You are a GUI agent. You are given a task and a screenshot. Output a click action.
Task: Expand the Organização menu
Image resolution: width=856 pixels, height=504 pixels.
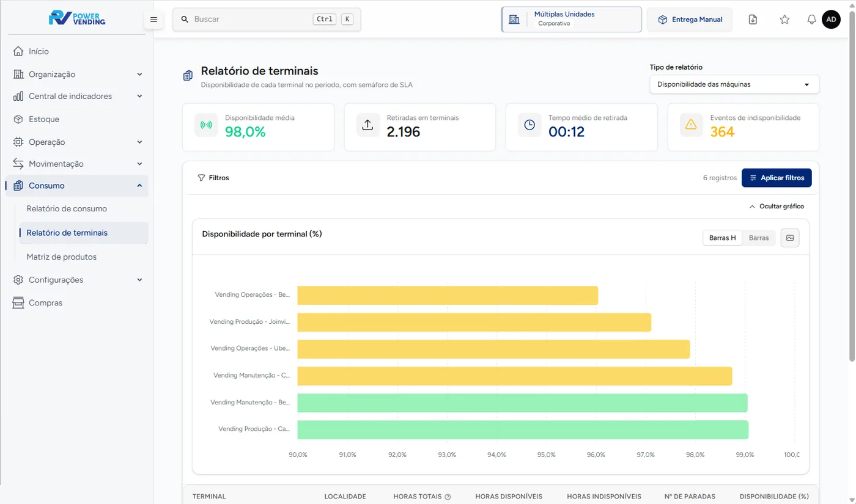(77, 74)
